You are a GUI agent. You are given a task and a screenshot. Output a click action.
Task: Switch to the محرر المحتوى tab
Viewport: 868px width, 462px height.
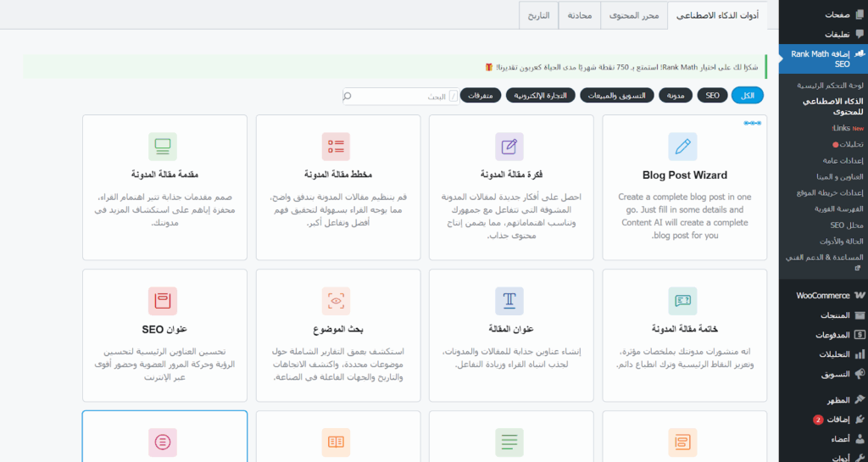click(x=634, y=15)
